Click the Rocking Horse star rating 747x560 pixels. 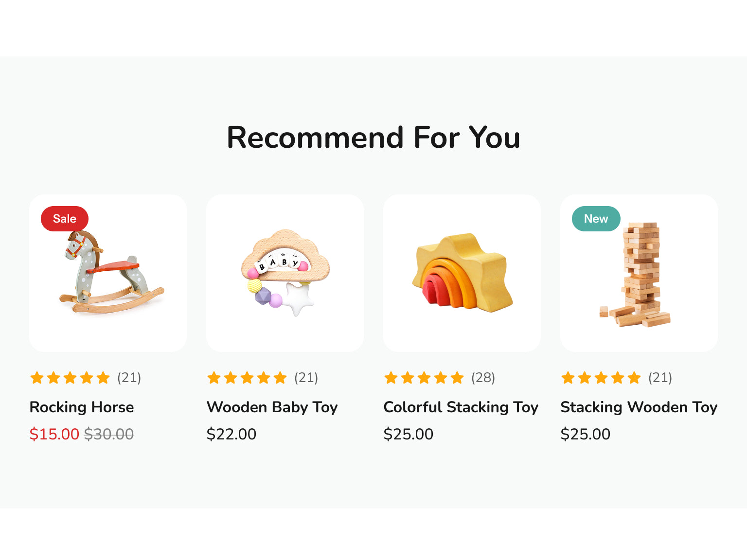point(70,378)
